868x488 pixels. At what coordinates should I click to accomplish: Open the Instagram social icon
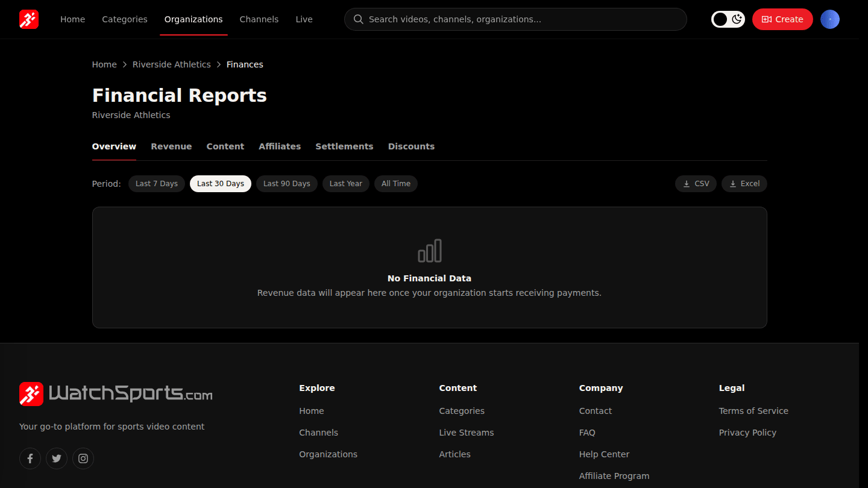[83, 458]
